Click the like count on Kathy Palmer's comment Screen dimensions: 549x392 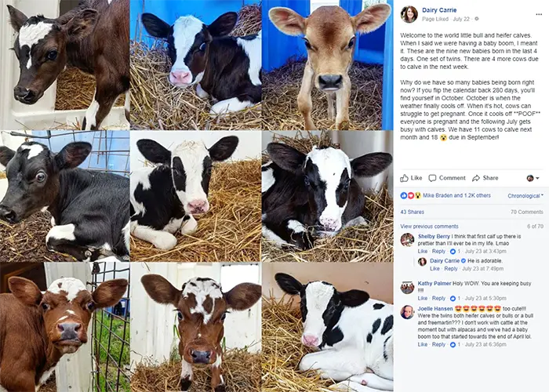(455, 299)
